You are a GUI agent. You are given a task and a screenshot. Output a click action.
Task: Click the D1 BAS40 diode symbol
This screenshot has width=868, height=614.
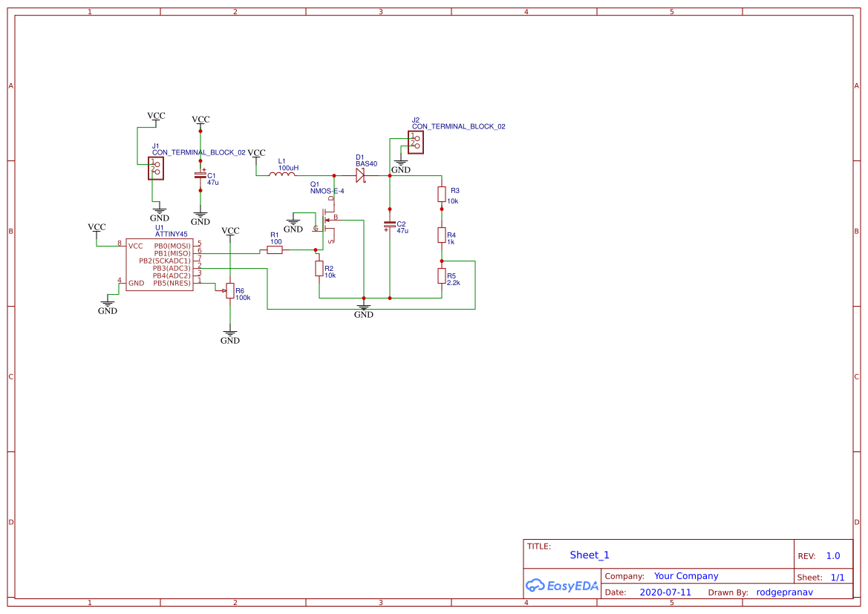(x=361, y=175)
